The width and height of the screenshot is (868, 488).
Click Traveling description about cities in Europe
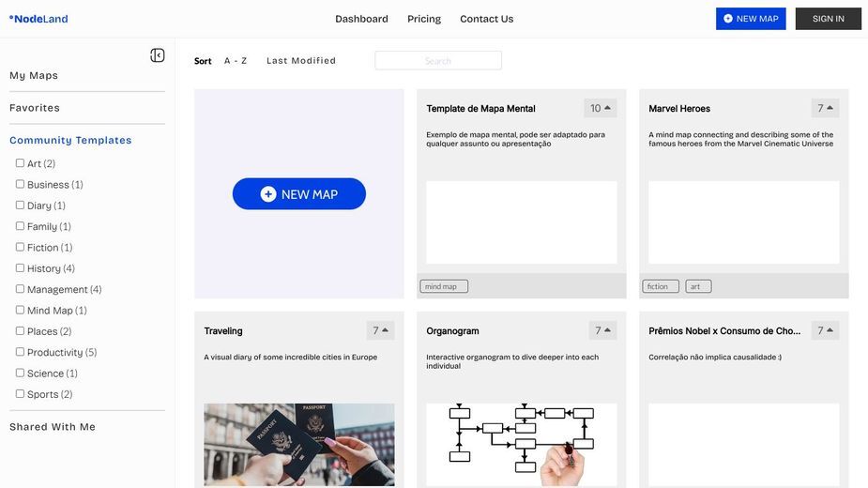click(290, 358)
